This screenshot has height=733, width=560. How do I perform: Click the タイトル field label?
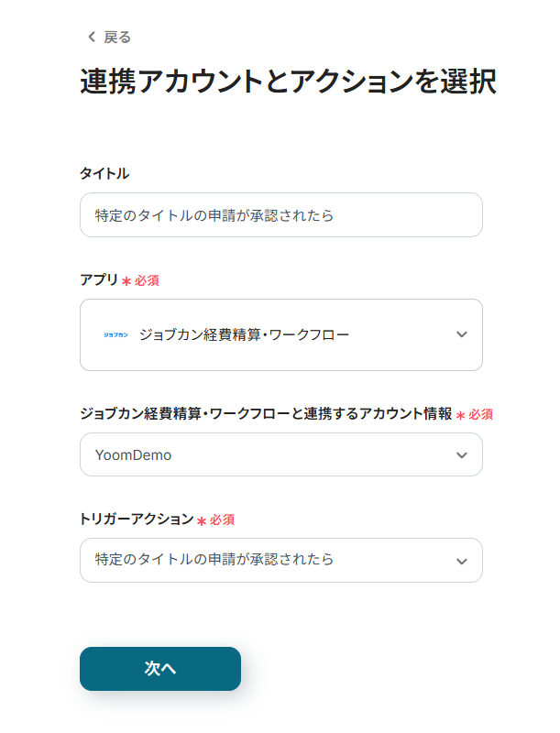pyautogui.click(x=104, y=173)
